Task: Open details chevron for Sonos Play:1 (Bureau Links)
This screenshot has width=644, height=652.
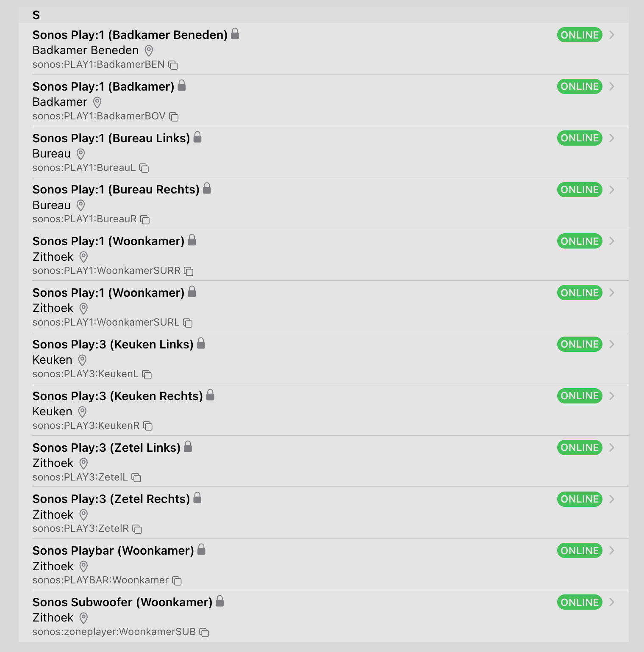Action: pos(612,138)
